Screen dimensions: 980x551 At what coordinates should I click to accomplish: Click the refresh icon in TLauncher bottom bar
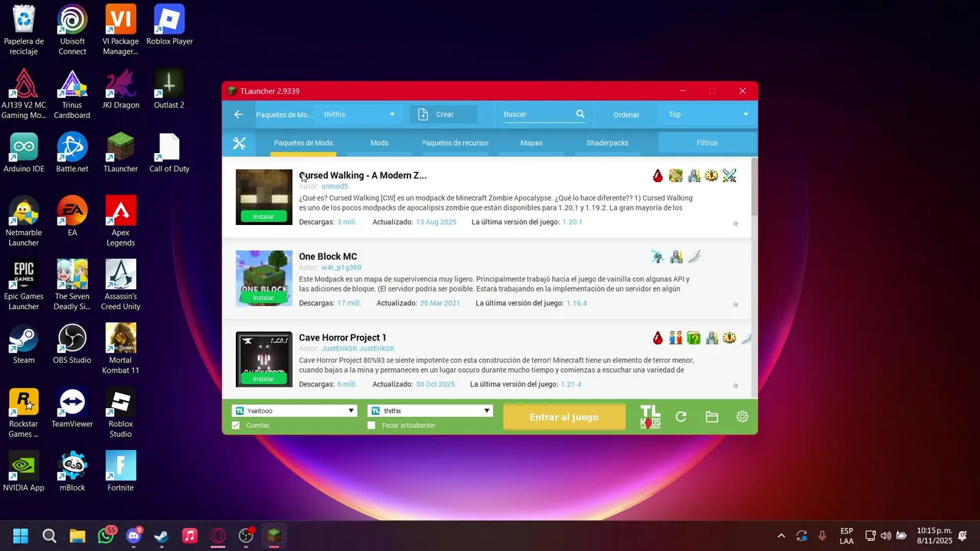(x=681, y=417)
